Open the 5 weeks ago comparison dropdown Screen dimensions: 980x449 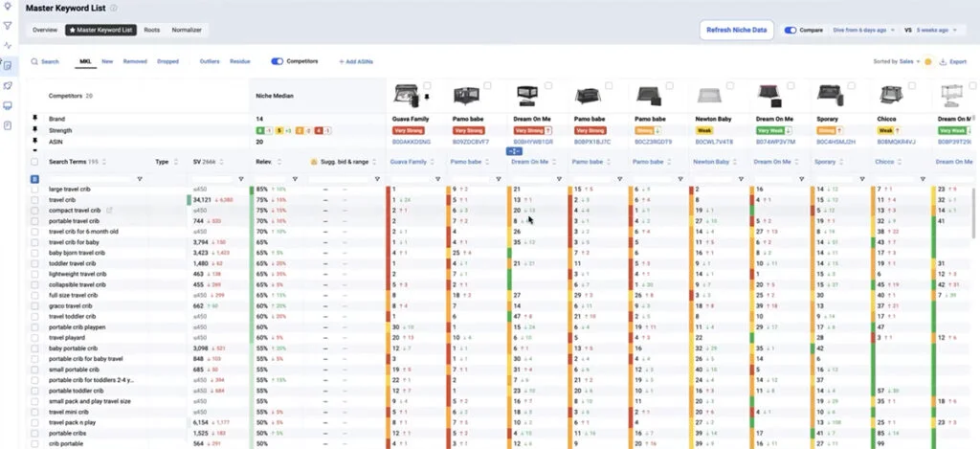click(936, 30)
